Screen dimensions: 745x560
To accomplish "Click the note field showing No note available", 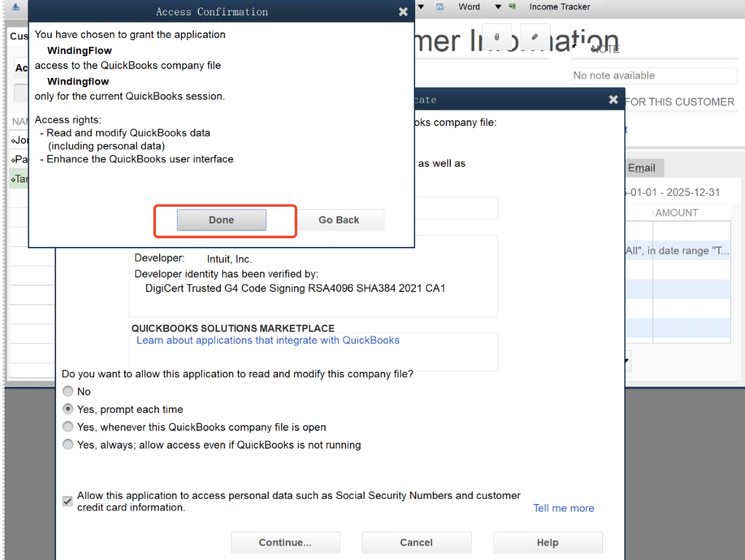I will 654,76.
